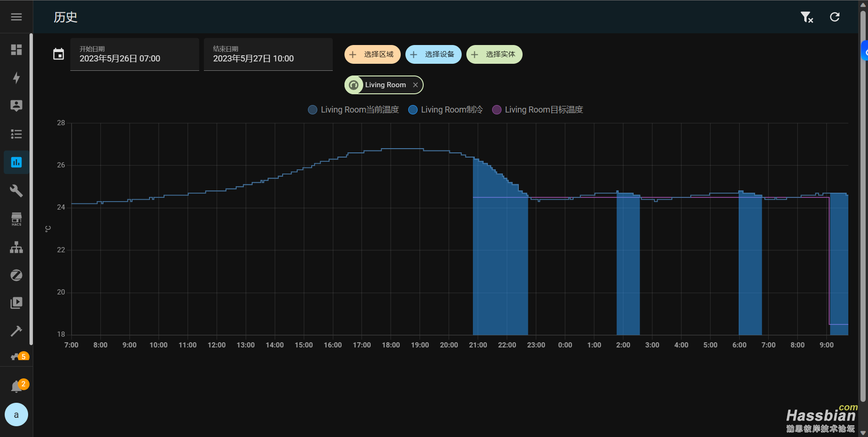Viewport: 868px width, 437px height.
Task: Click the temperature peak near 18:00
Action: point(402,149)
